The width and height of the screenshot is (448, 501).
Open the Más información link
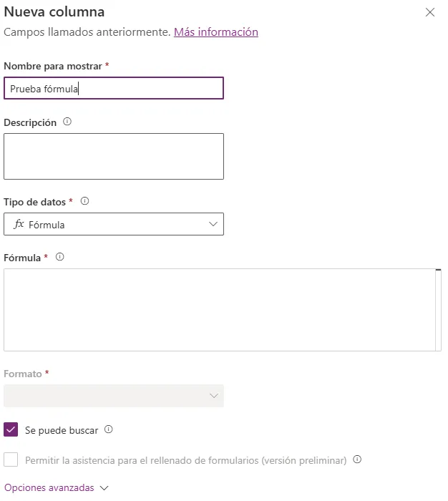click(x=216, y=32)
